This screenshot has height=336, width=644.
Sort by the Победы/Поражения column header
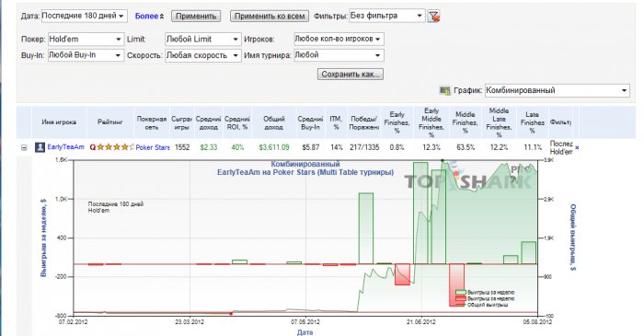tap(364, 122)
